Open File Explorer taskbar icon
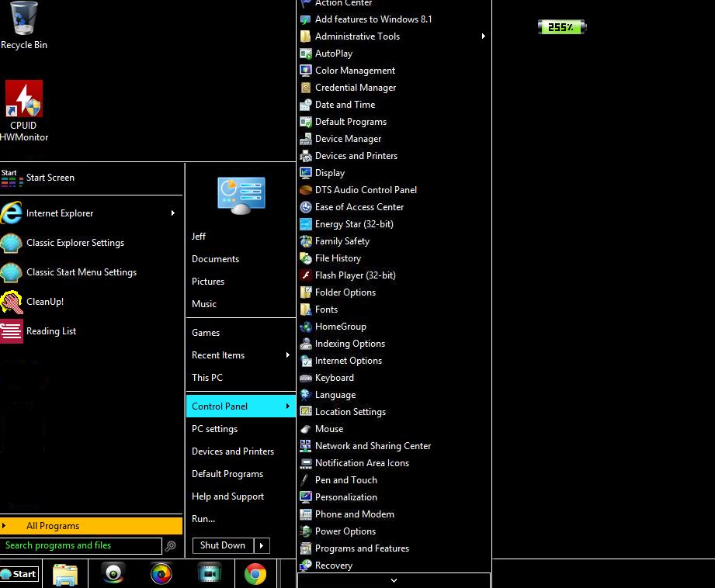The image size is (715, 588). (x=65, y=574)
